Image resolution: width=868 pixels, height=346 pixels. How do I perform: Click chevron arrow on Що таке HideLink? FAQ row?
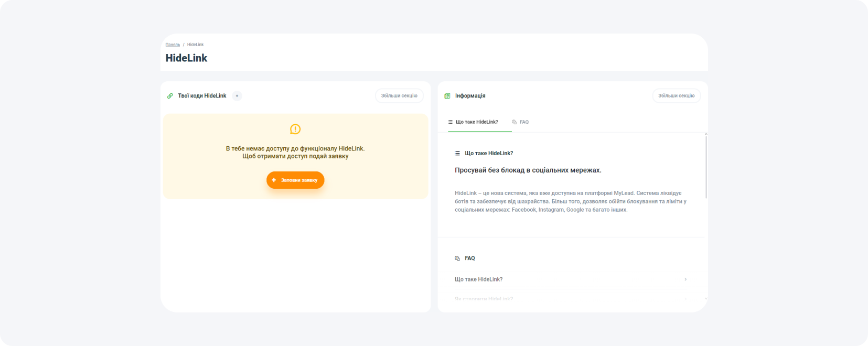pyautogui.click(x=685, y=279)
